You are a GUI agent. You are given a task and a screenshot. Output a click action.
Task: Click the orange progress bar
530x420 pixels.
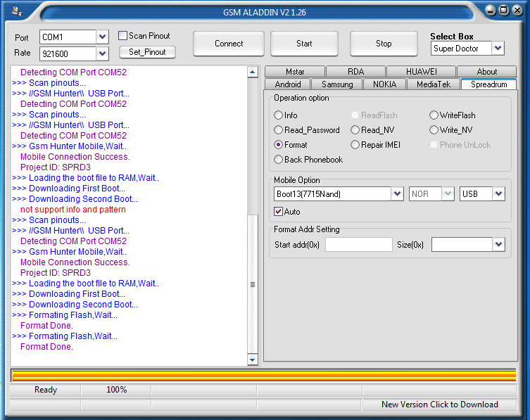coord(264,376)
